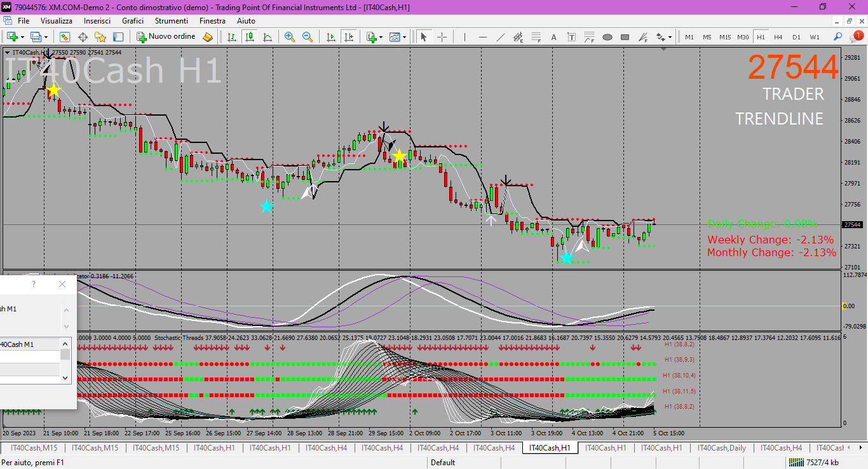The width and height of the screenshot is (868, 469).
Task: Click the dialog help question mark
Action: [x=34, y=284]
